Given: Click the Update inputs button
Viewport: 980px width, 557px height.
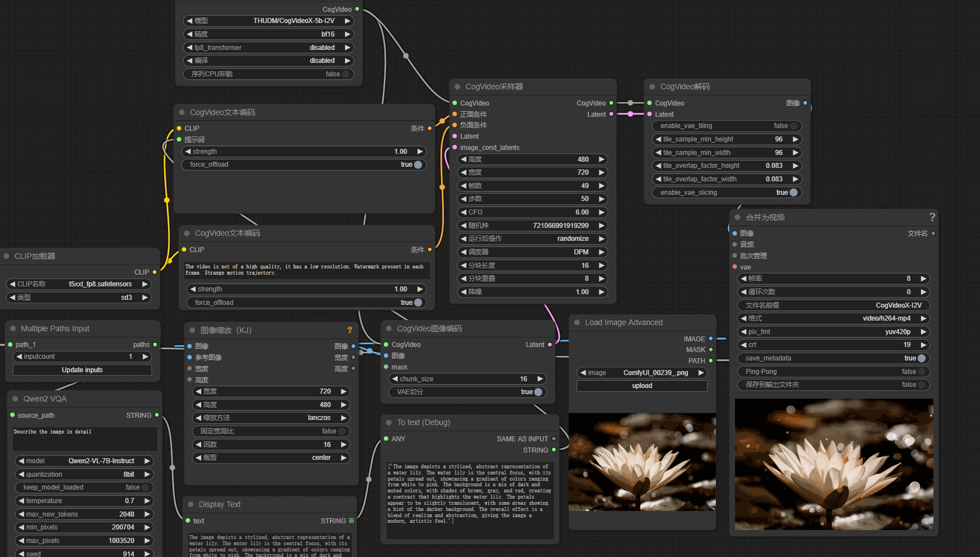Looking at the screenshot, I should (82, 370).
